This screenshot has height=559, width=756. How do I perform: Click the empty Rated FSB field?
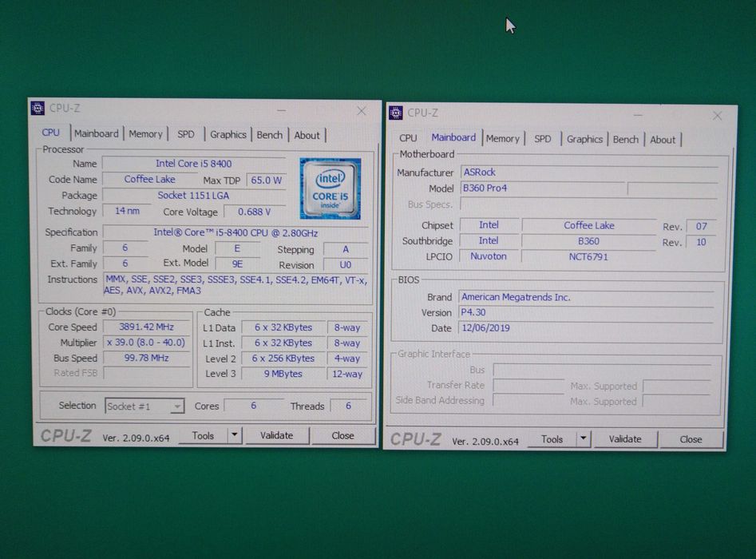147,373
